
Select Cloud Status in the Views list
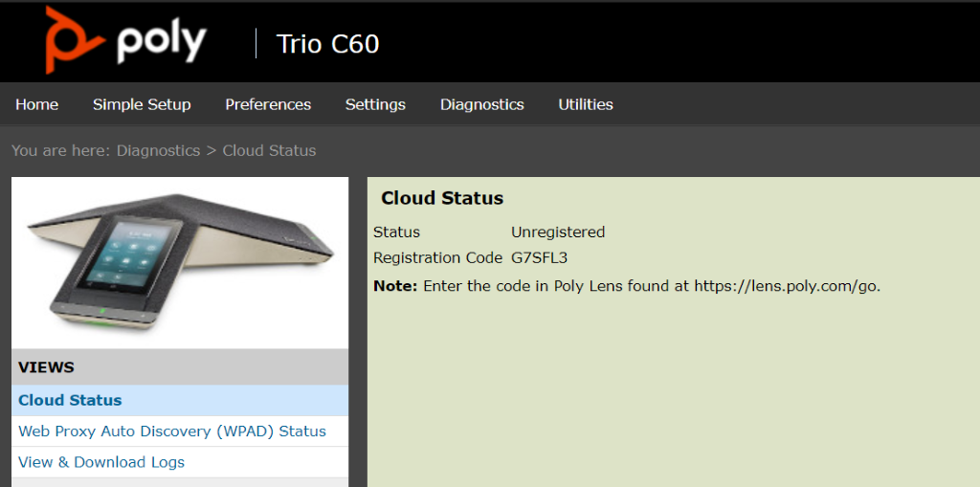[x=180, y=400]
